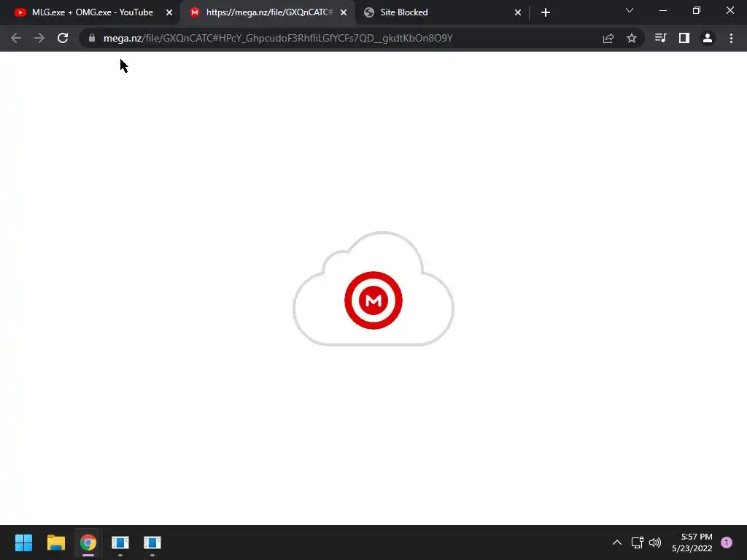Screen dimensions: 747x560
Task: Toggle the browser side panel
Action: coord(684,38)
